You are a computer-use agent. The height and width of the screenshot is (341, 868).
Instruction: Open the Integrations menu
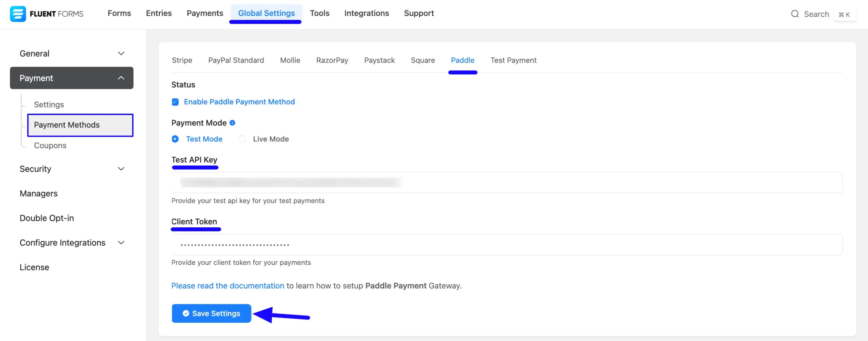[367, 13]
